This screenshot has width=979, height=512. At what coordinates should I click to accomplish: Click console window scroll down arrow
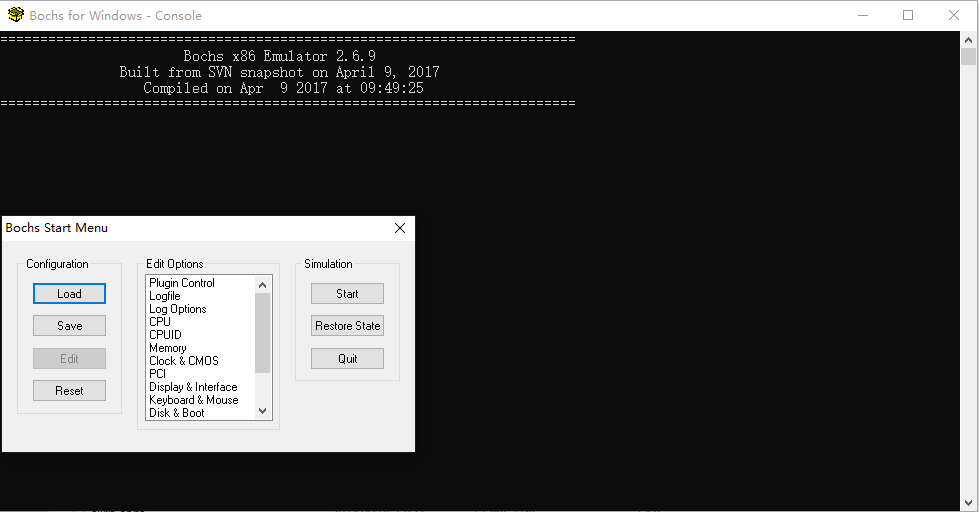click(968, 503)
